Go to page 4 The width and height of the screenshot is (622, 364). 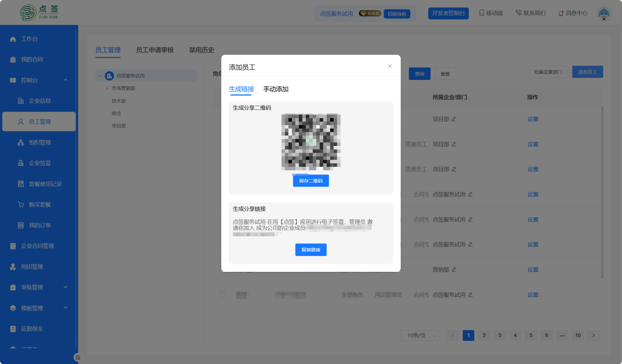tap(515, 335)
